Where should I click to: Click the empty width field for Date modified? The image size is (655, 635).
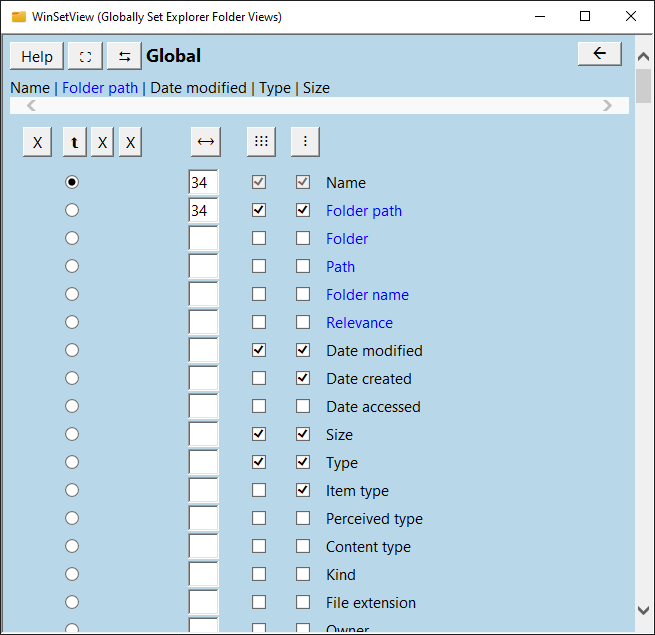(203, 350)
